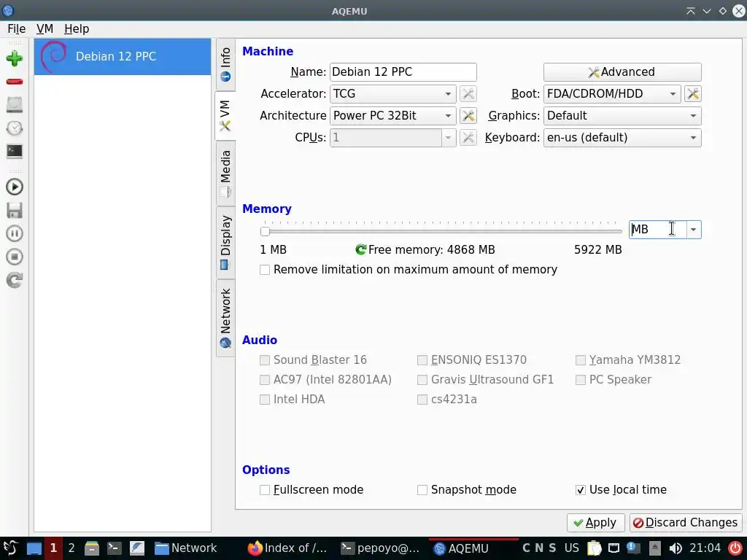Toggle Intel HDA audio checkbox
Viewport: 747px width, 560px height.
265,400
